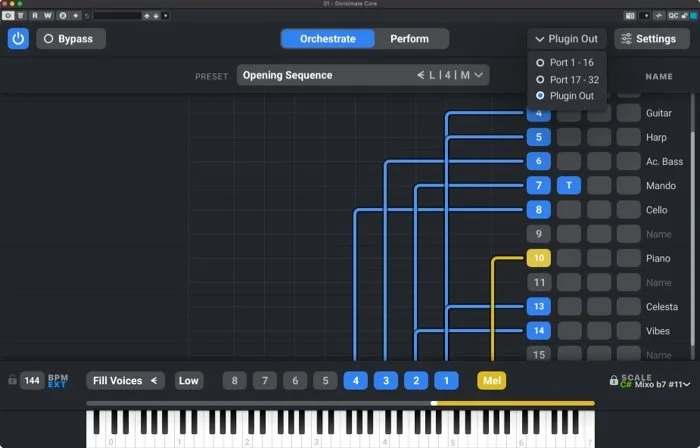Image resolution: width=700 pixels, height=448 pixels.
Task: Collapse the Plugin Out output dropdown
Action: click(x=567, y=39)
